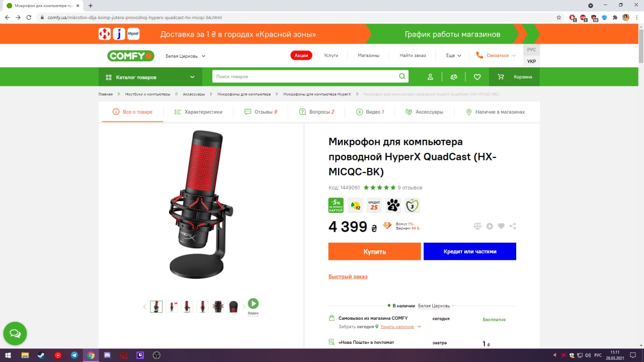Open the wishlist heart in the header
The height and width of the screenshot is (362, 644).
[477, 77]
